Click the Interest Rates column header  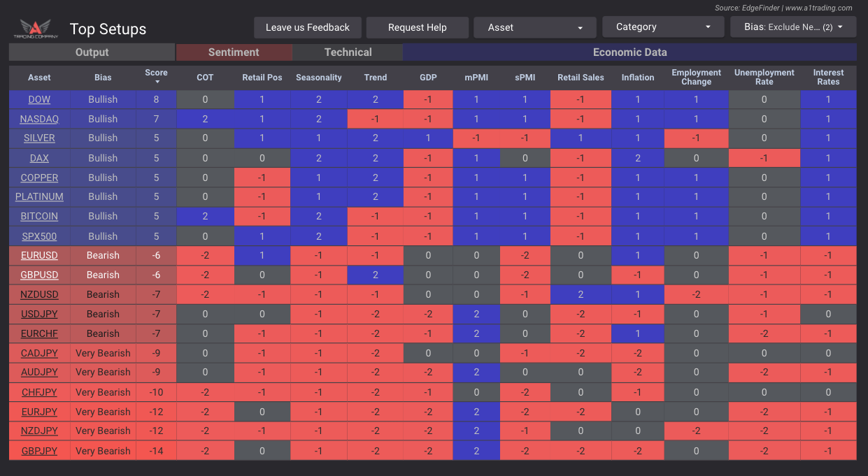(x=828, y=78)
